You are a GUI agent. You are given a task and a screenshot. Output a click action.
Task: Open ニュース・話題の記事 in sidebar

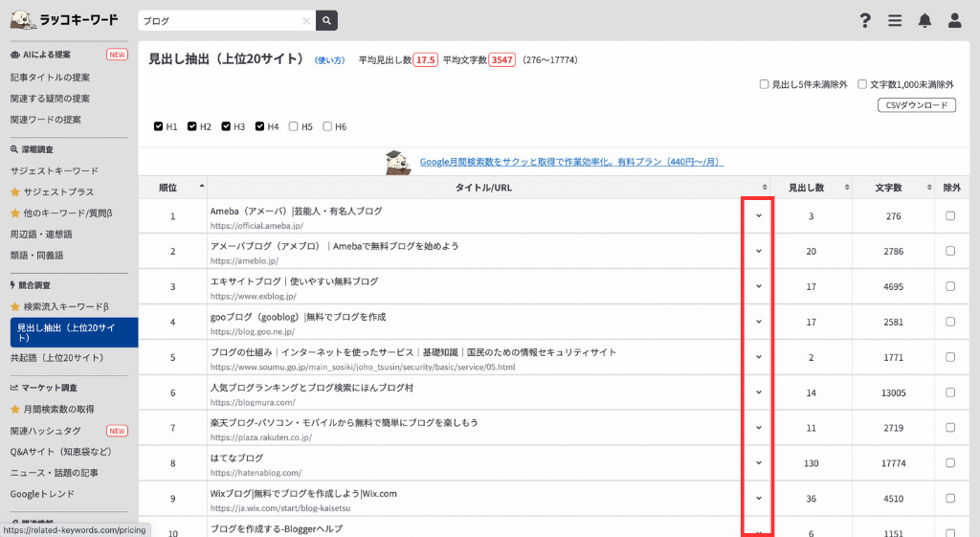pos(55,473)
